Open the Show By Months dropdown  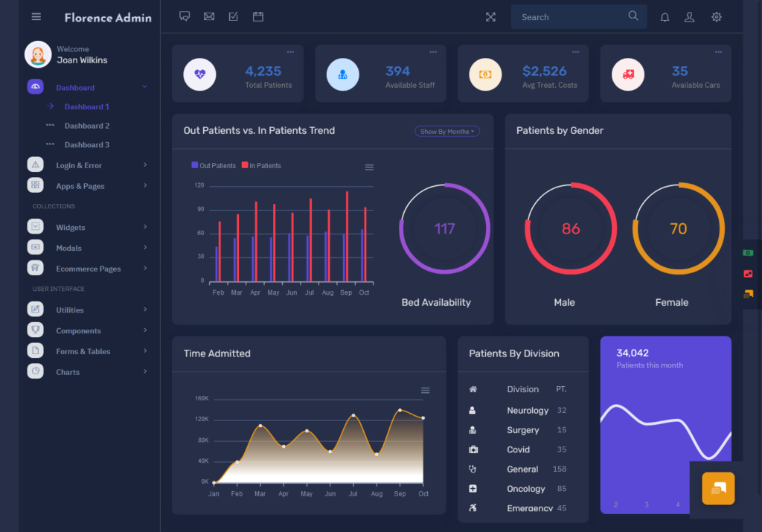click(446, 130)
